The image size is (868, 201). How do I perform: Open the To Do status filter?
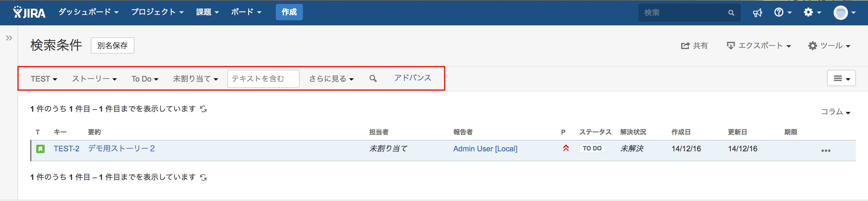click(145, 79)
